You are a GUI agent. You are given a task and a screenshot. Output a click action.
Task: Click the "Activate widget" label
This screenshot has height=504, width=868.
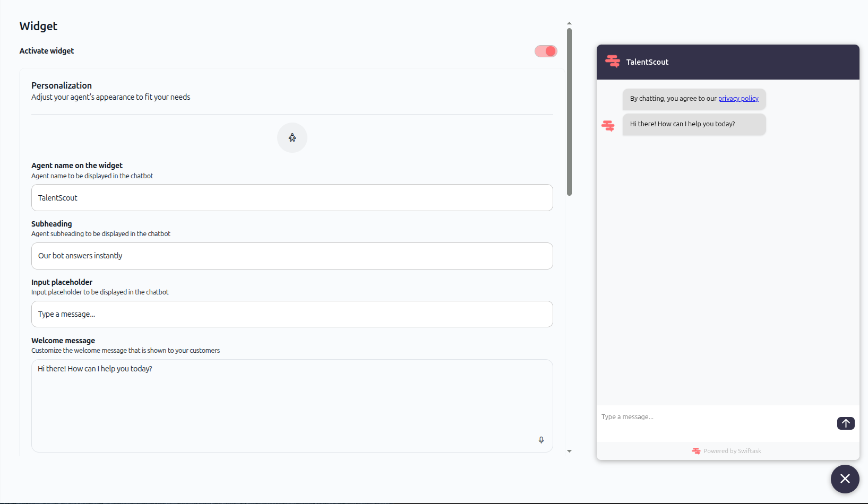[47, 51]
